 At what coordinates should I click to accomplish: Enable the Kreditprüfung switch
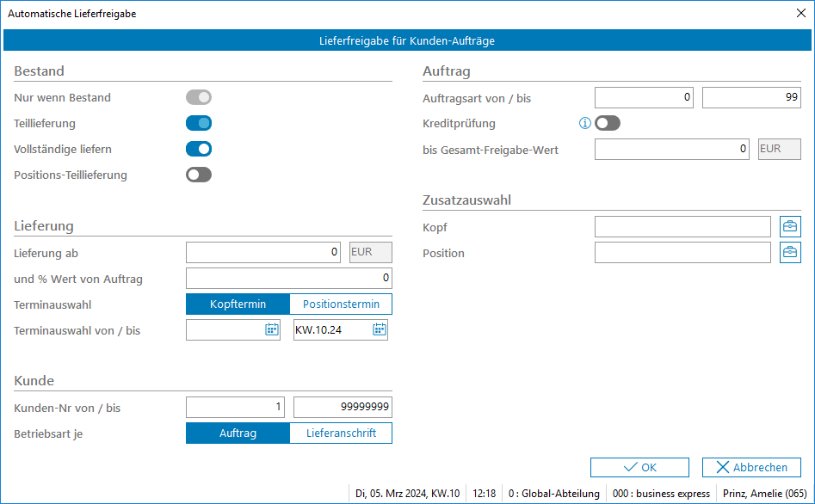(x=608, y=124)
